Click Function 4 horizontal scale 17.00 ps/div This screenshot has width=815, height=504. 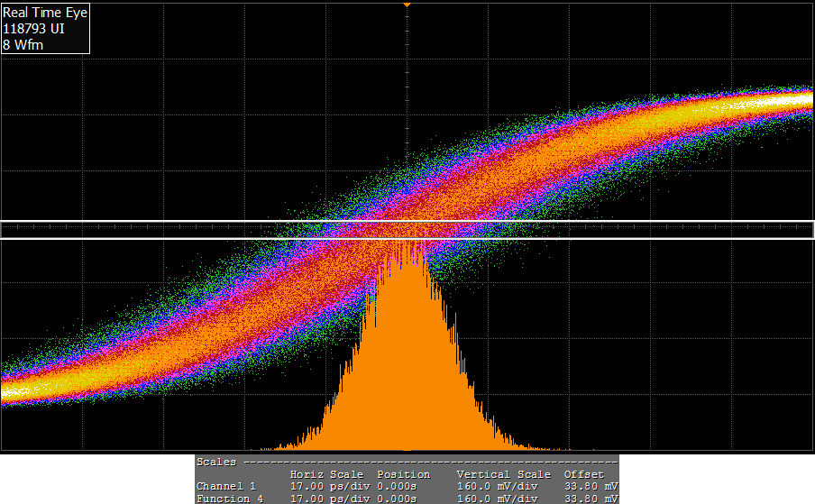tap(325, 498)
